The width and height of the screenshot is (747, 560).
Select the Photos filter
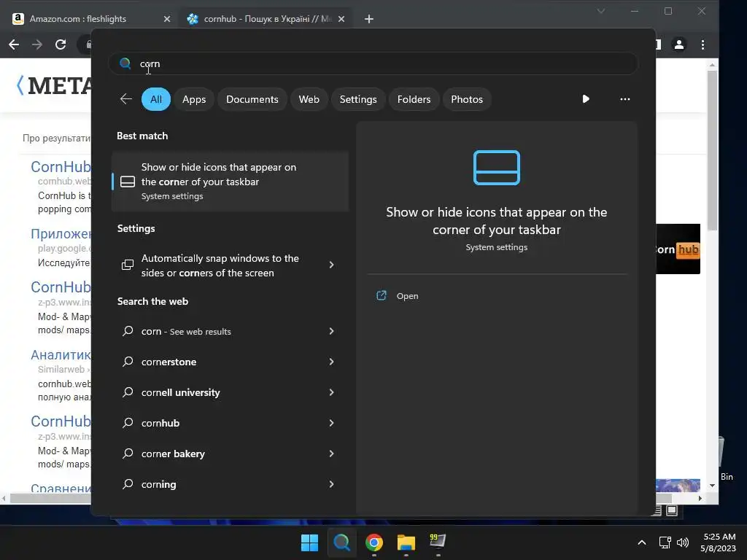[x=467, y=99]
